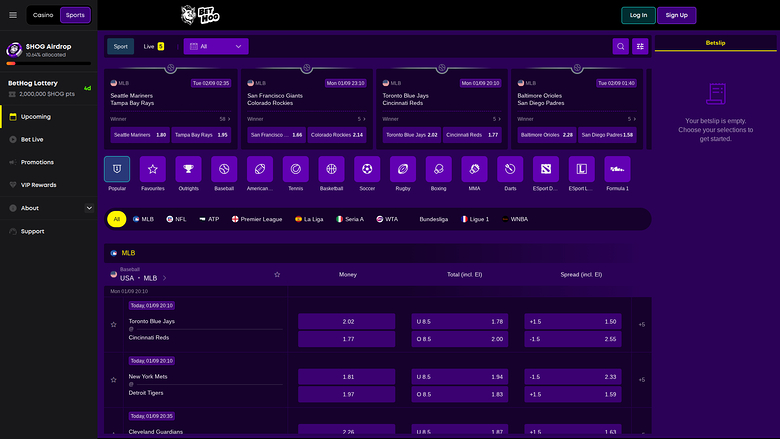Viewport: 780px width, 439px height.
Task: Pick U 8.5 total at 1.78
Action: click(460, 322)
